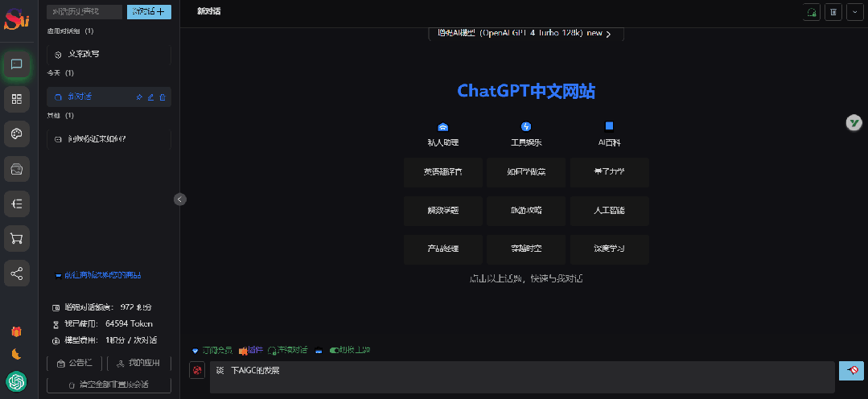This screenshot has width=868, height=399.
Task: Click the 新对话 title in top bar
Action: (208, 11)
